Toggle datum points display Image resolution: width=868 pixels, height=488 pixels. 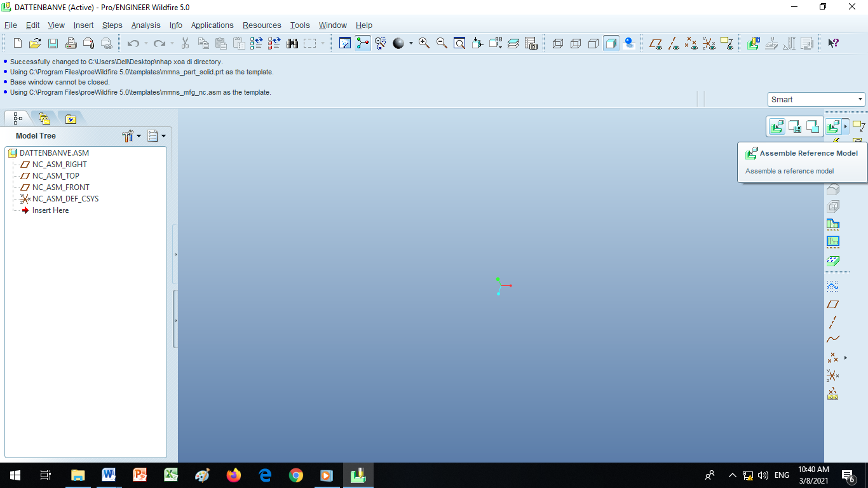tap(691, 43)
